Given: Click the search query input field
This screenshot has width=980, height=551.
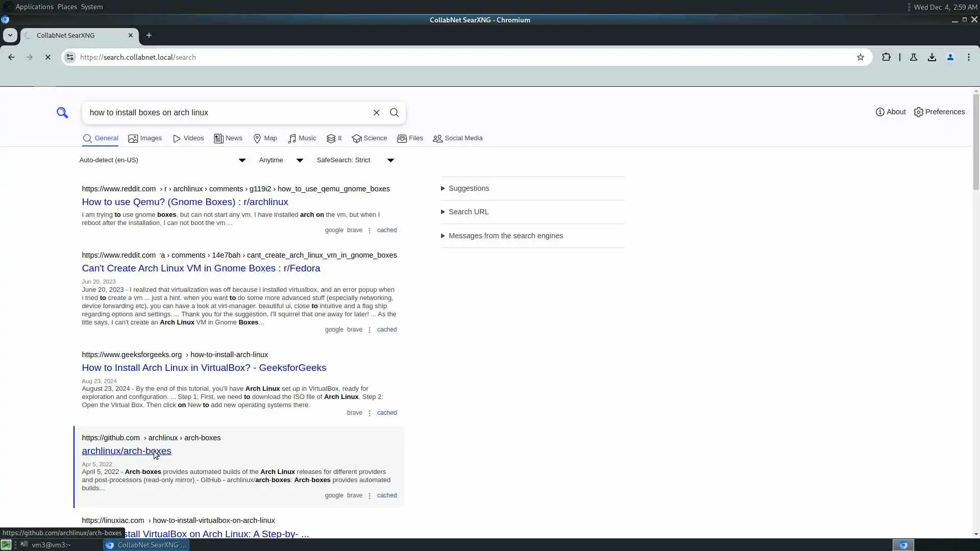Looking at the screenshot, I should coord(227,113).
